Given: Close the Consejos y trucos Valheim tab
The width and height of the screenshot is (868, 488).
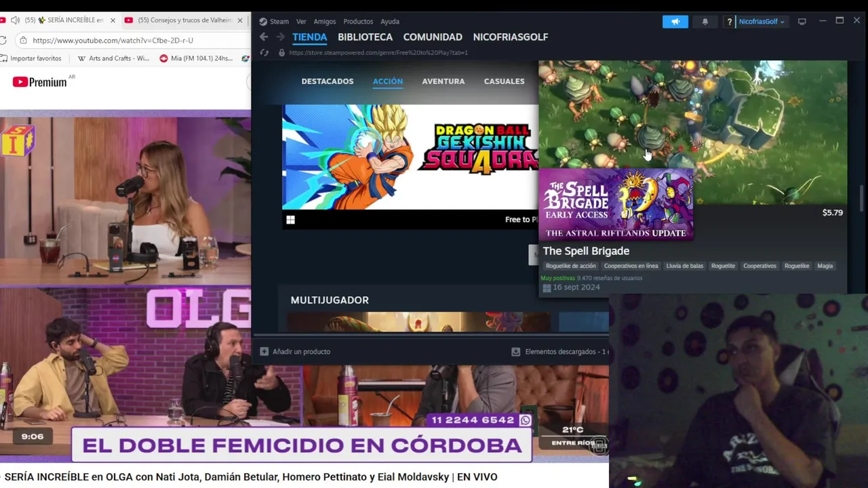Looking at the screenshot, I should 240,20.
